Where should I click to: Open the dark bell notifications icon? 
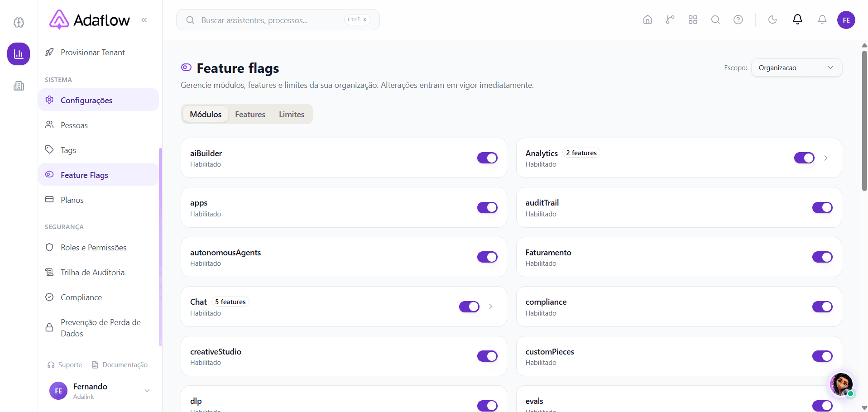click(x=797, y=19)
